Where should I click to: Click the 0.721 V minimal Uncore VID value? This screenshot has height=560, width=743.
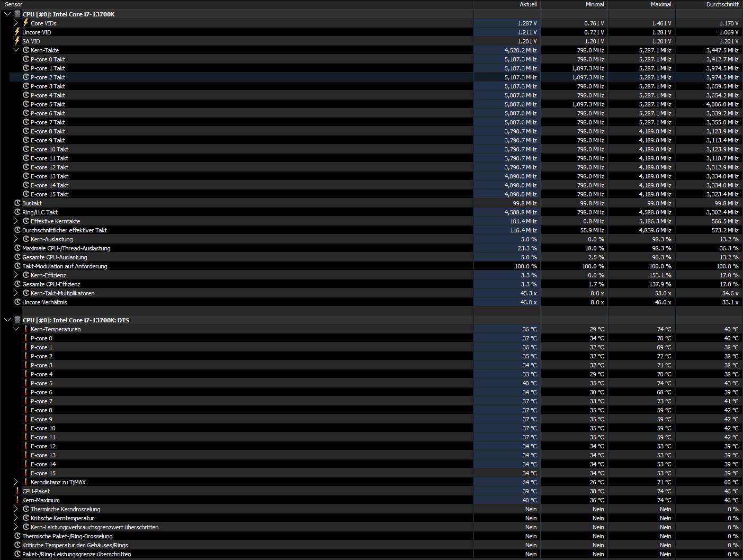click(x=594, y=32)
